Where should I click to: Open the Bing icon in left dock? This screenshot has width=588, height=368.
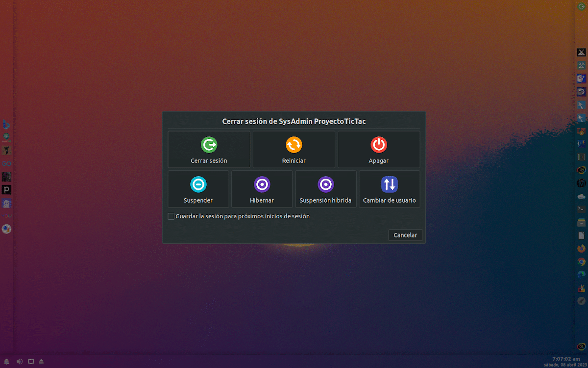click(6, 125)
